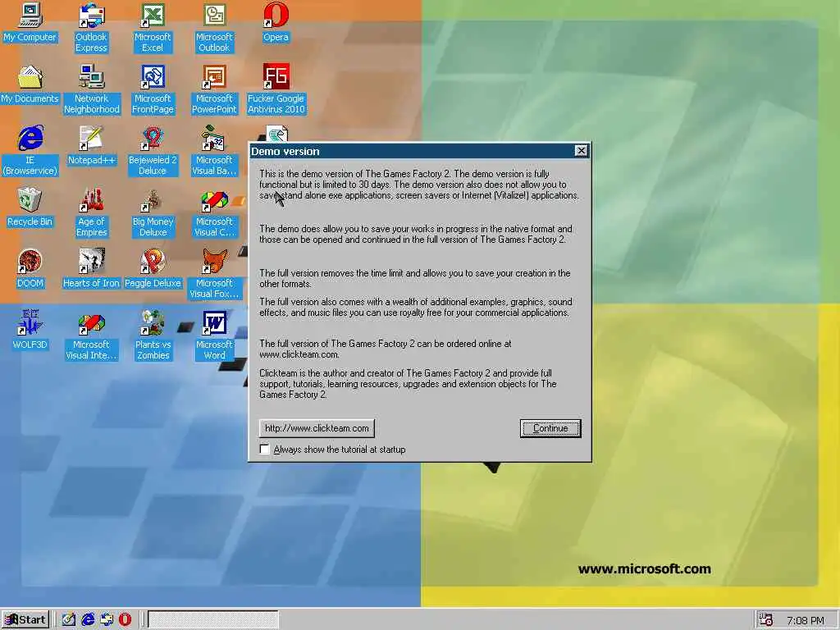Click the first quick launch notepad icon
The width and height of the screenshot is (840, 630).
pyautogui.click(x=69, y=620)
